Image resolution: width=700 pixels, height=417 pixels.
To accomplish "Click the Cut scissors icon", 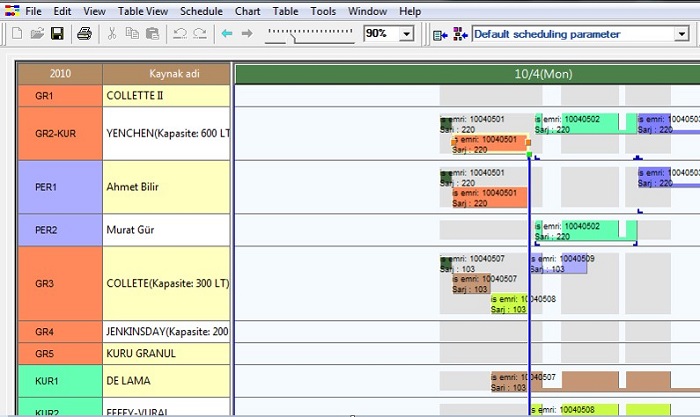I will click(112, 33).
